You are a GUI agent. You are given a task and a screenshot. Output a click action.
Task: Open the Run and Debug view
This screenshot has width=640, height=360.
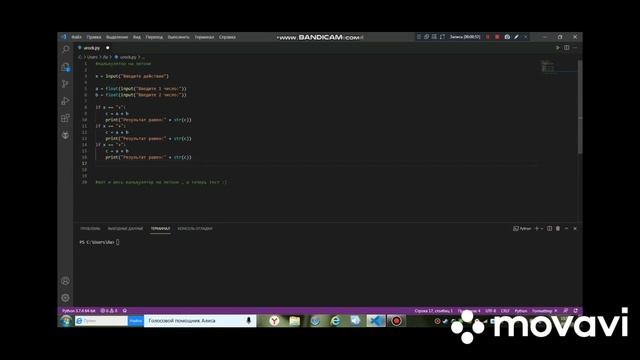pyautogui.click(x=65, y=101)
